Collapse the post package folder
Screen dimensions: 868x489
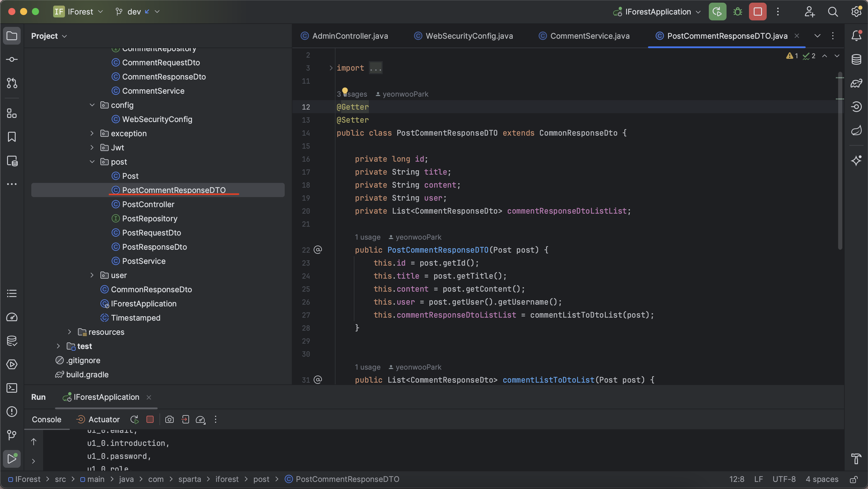(x=92, y=162)
